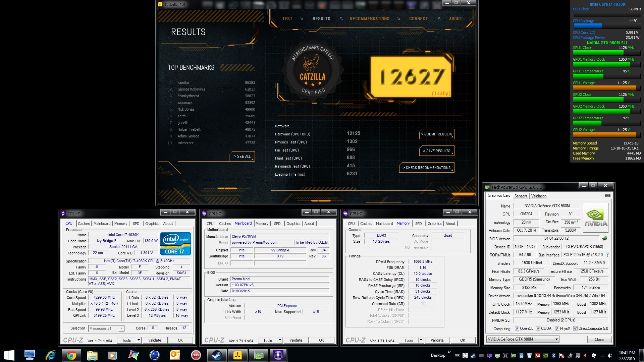
Task: Launch Nero from the taskbar
Action: coord(196,355)
